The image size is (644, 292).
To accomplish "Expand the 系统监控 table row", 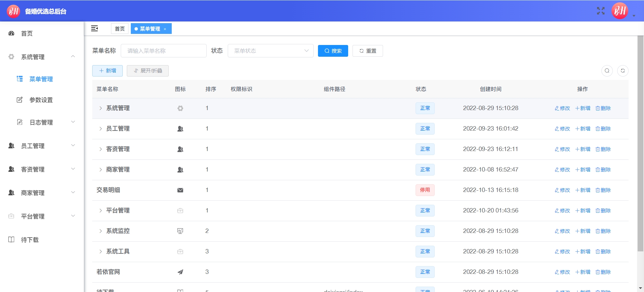I will pyautogui.click(x=100, y=231).
